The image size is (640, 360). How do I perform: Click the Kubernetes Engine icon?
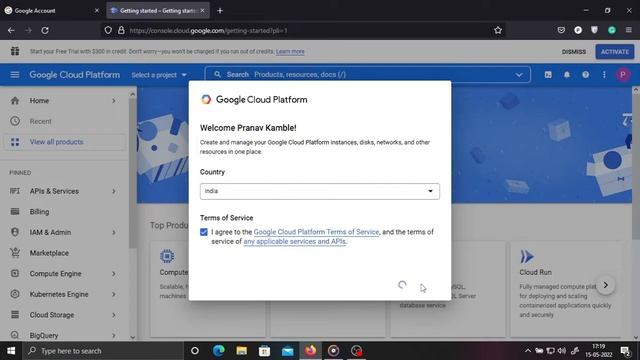pos(15,294)
